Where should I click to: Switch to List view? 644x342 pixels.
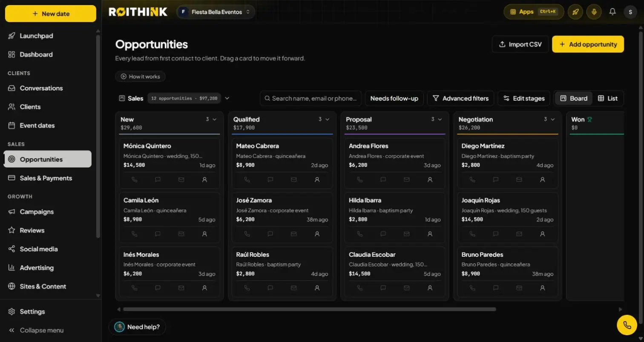tap(608, 99)
